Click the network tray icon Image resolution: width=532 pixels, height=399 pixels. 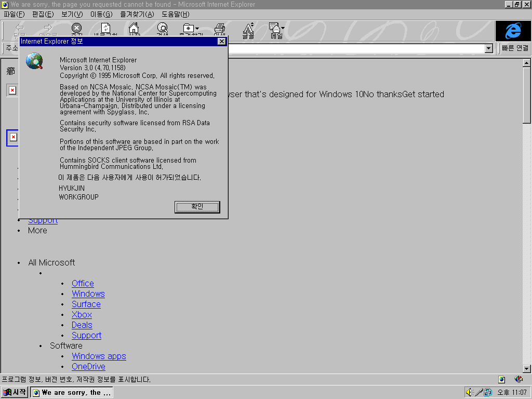[x=488, y=392]
